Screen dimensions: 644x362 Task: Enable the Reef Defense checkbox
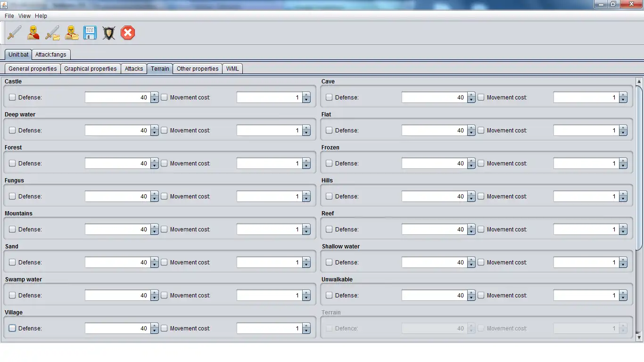(329, 230)
